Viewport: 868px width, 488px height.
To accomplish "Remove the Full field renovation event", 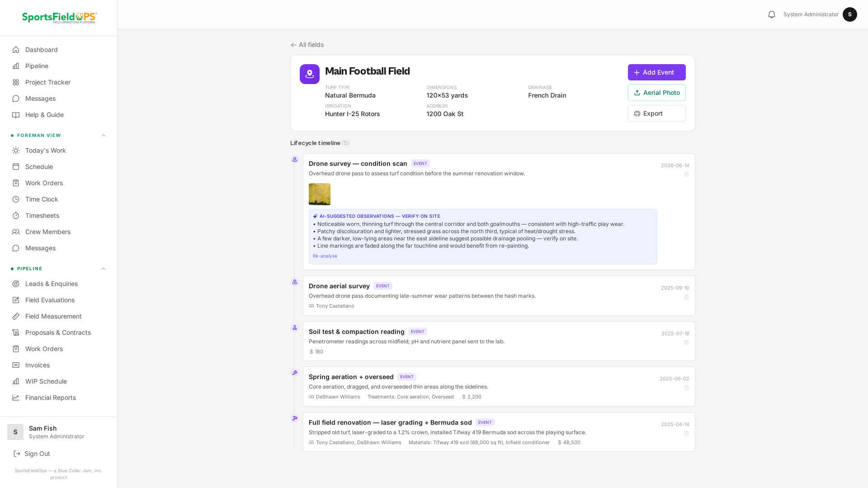I will [x=686, y=433].
